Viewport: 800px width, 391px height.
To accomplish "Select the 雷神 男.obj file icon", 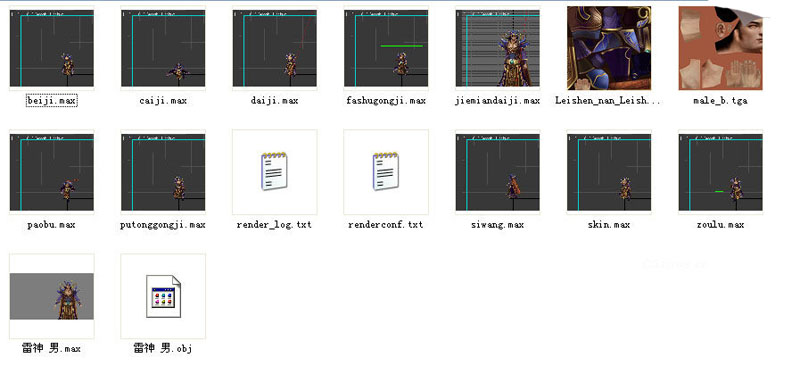I will coord(163,297).
